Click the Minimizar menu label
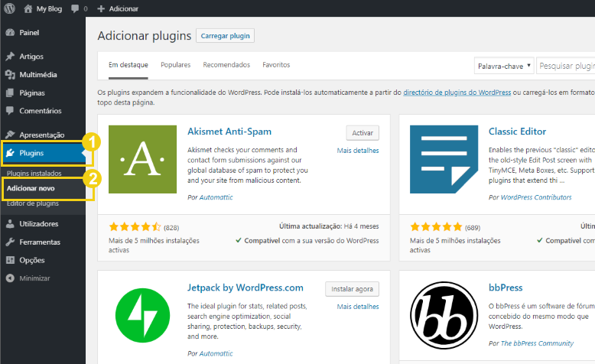The image size is (595, 364). (35, 278)
